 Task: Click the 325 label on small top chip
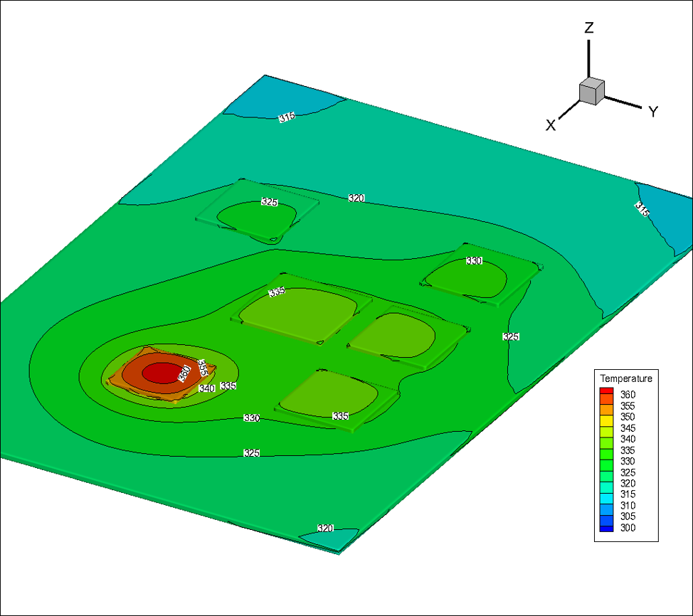pos(269,202)
